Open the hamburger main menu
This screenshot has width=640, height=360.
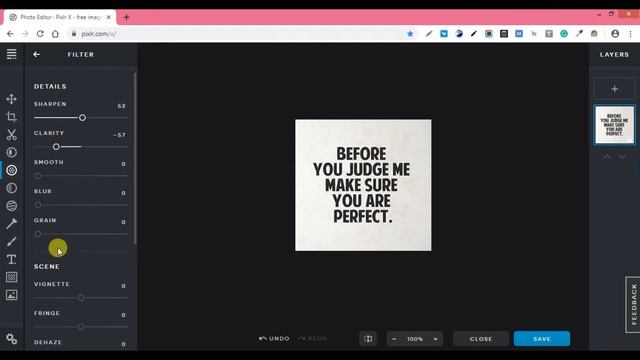coord(11,54)
